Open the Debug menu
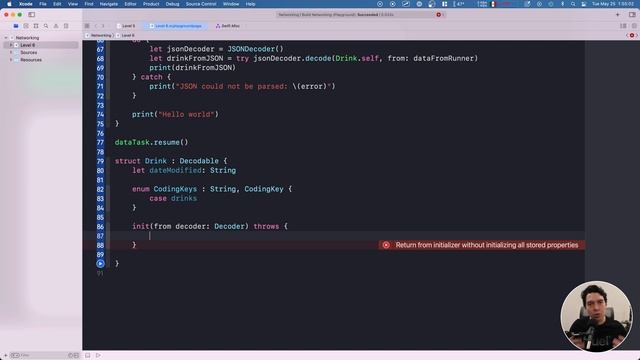Image resolution: width=640 pixels, height=360 pixels. click(x=172, y=4)
